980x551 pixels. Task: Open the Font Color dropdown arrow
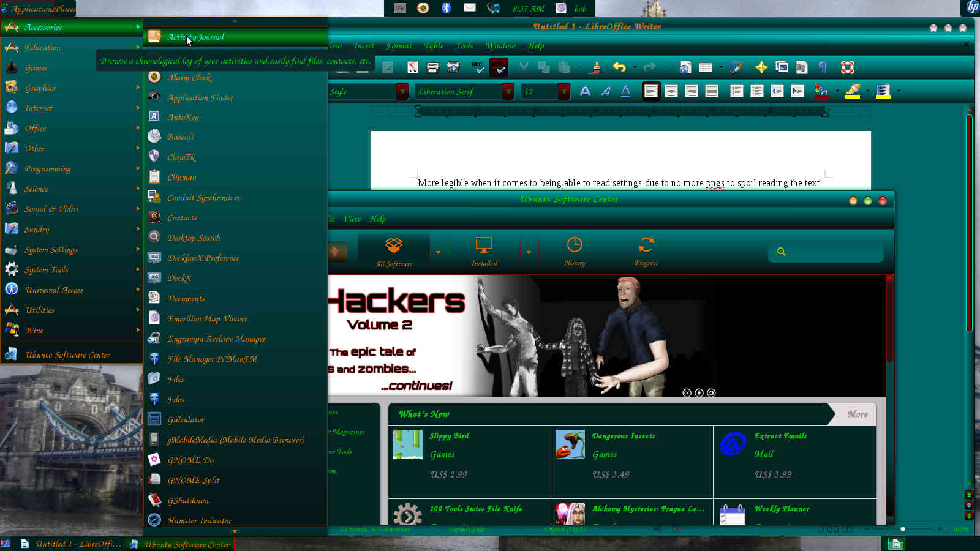[x=837, y=91]
